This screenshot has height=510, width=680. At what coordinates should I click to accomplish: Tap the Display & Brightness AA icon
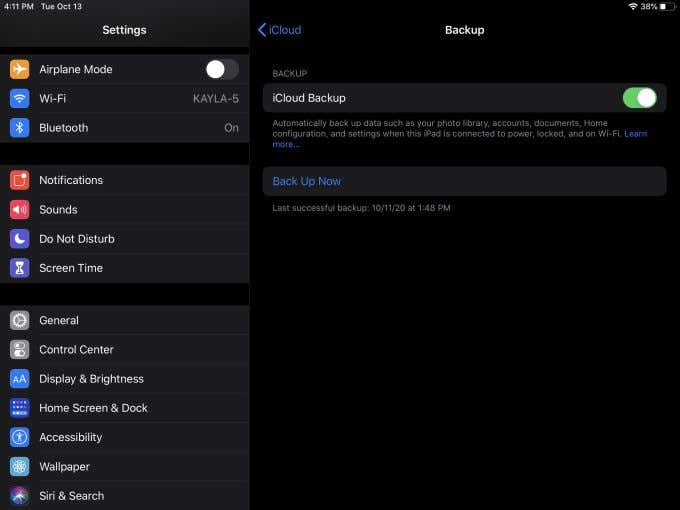[20, 379]
